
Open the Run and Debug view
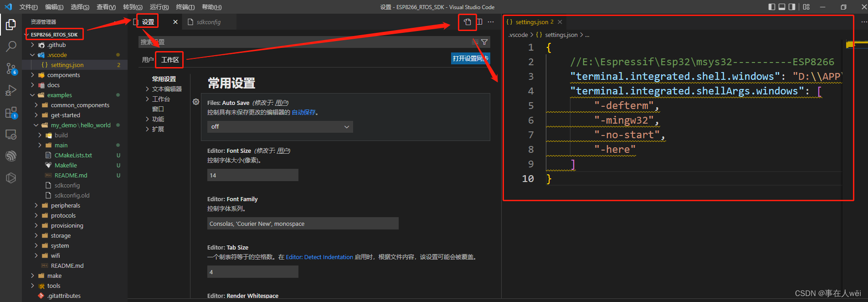point(11,90)
